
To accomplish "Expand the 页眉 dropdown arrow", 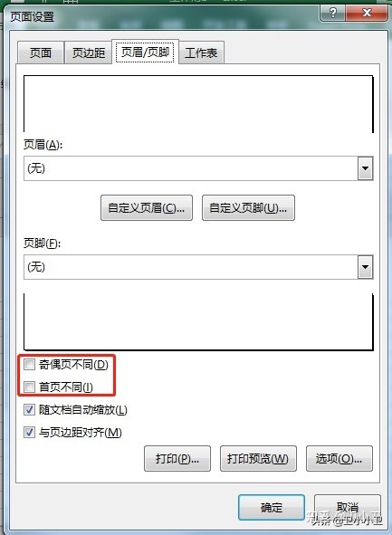I will [366, 168].
